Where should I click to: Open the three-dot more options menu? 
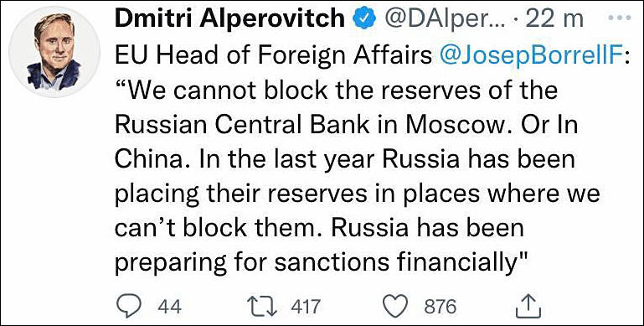(621, 19)
